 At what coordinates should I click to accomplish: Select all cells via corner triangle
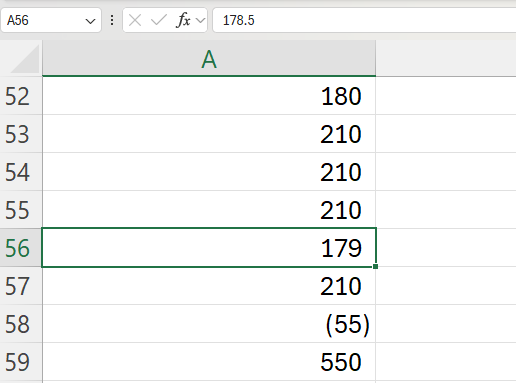click(x=24, y=59)
